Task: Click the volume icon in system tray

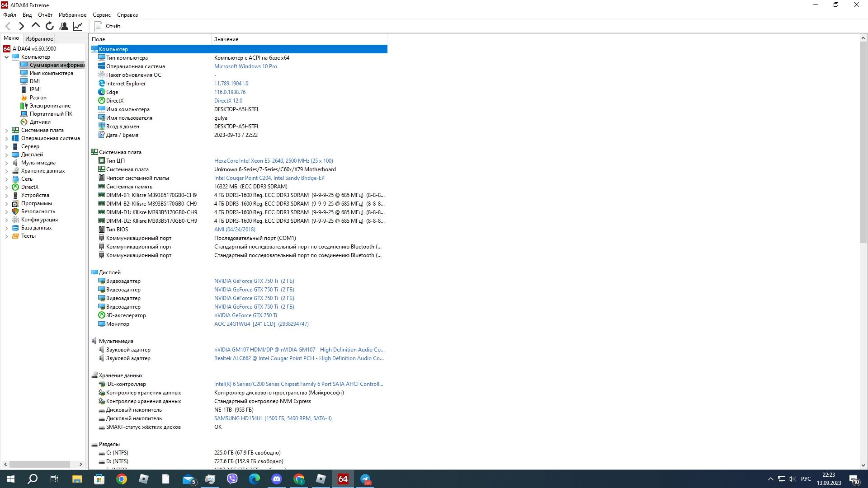Action: (x=792, y=479)
